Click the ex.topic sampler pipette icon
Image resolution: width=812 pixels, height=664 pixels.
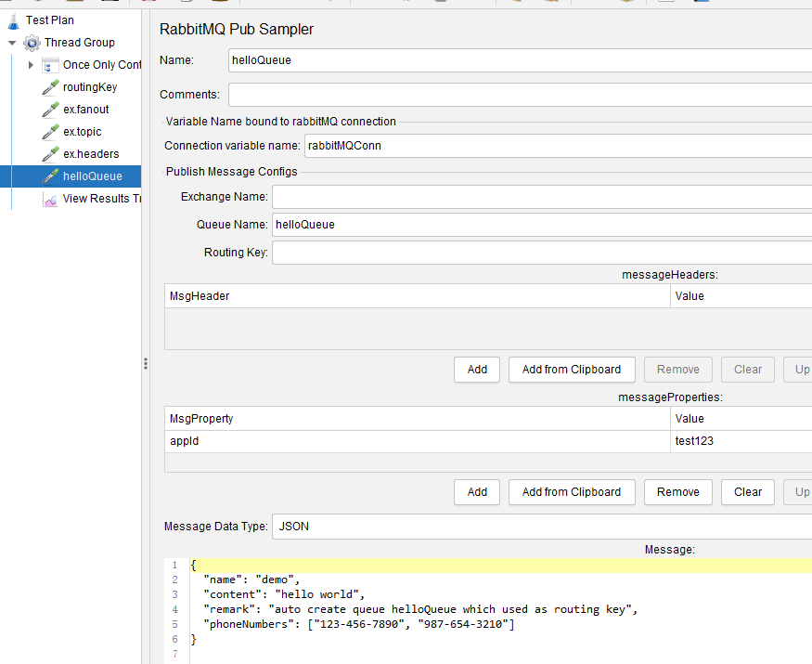click(50, 132)
